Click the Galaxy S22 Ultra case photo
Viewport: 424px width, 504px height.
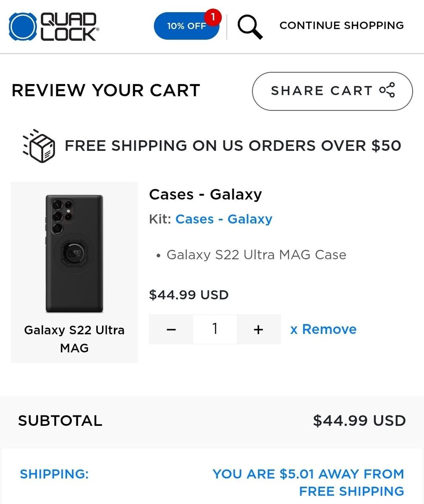(x=74, y=254)
